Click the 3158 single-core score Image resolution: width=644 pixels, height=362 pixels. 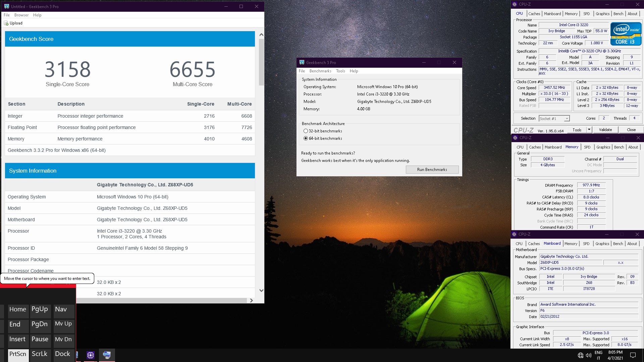68,69
